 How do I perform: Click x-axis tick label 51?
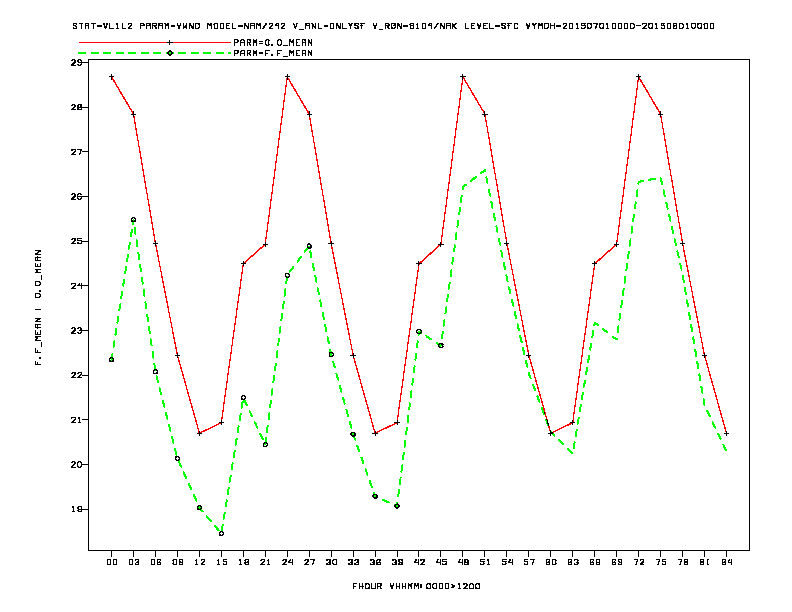pos(485,562)
